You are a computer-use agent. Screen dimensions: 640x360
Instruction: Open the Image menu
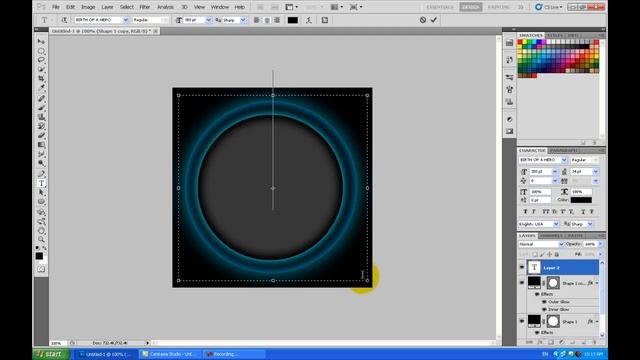pyautogui.click(x=88, y=7)
